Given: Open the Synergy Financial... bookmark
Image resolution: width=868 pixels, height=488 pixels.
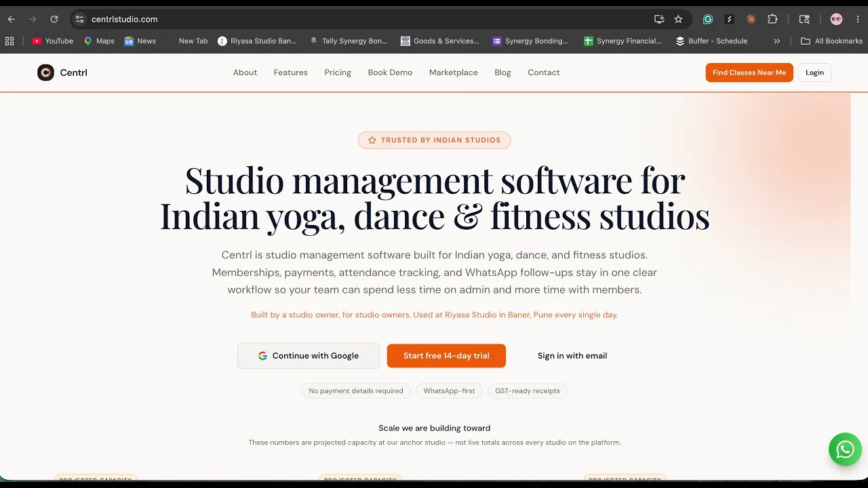Looking at the screenshot, I should [x=623, y=41].
